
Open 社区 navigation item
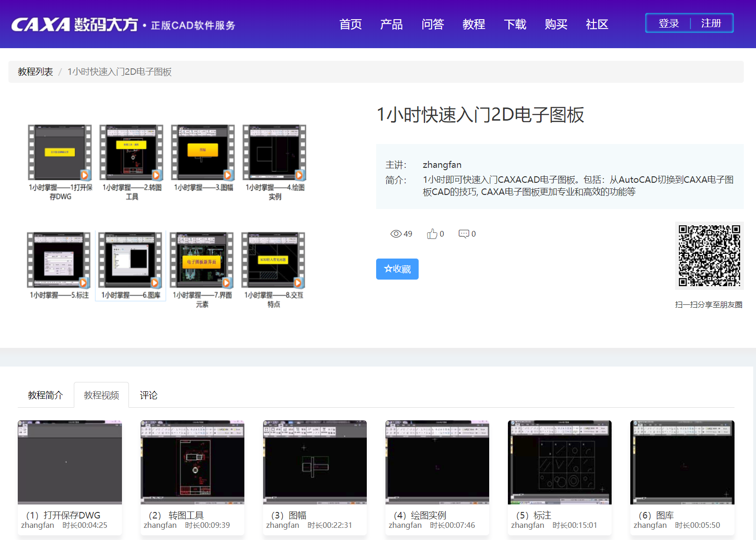coord(597,24)
